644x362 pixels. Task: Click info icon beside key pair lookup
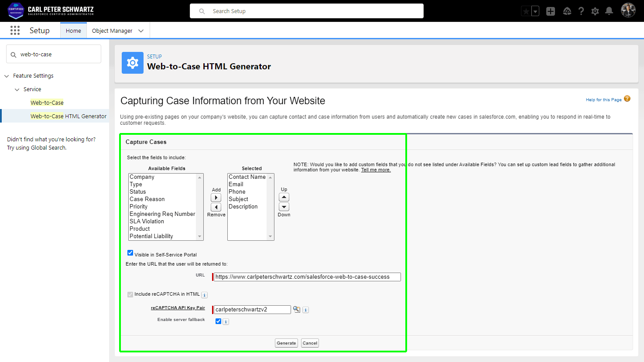[306, 310]
